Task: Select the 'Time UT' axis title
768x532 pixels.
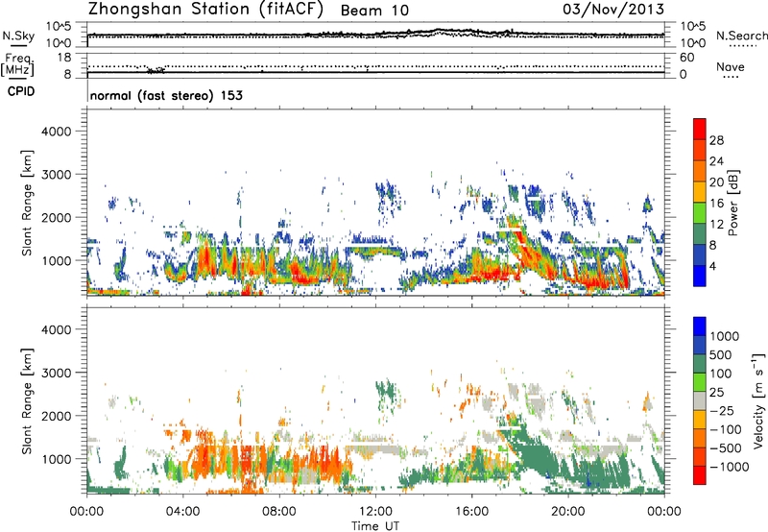Action: [x=375, y=526]
